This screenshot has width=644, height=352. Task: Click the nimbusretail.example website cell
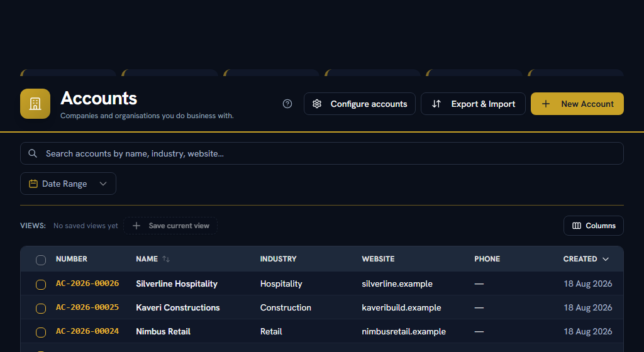click(x=404, y=331)
